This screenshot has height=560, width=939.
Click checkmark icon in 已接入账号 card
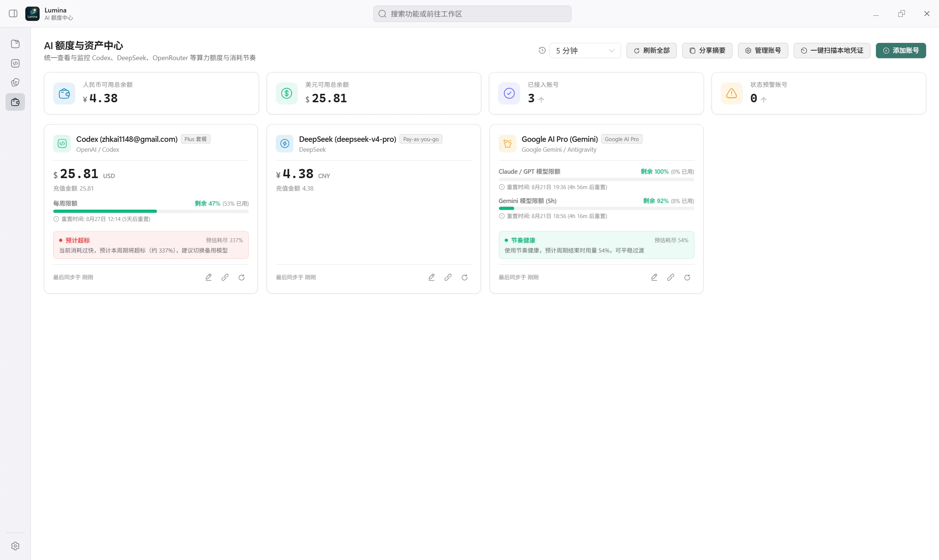tap(509, 93)
